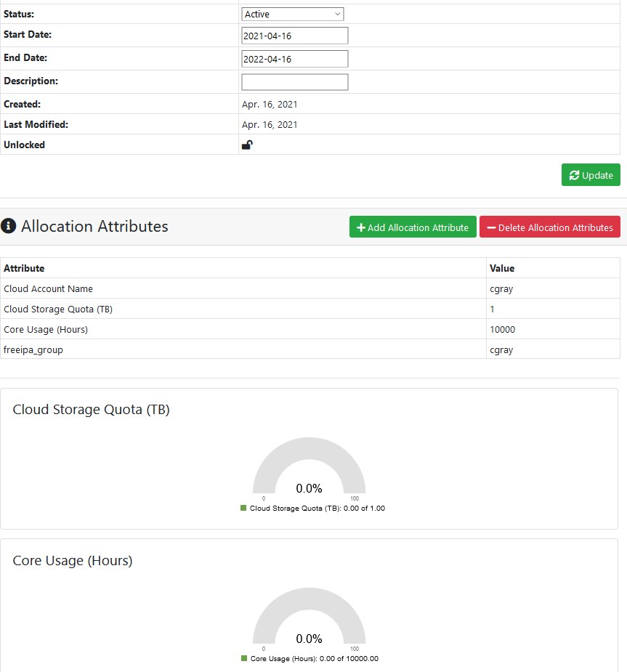This screenshot has height=672, width=627.
Task: Click the Cloud Storage Quota gauge chart
Action: (x=309, y=466)
